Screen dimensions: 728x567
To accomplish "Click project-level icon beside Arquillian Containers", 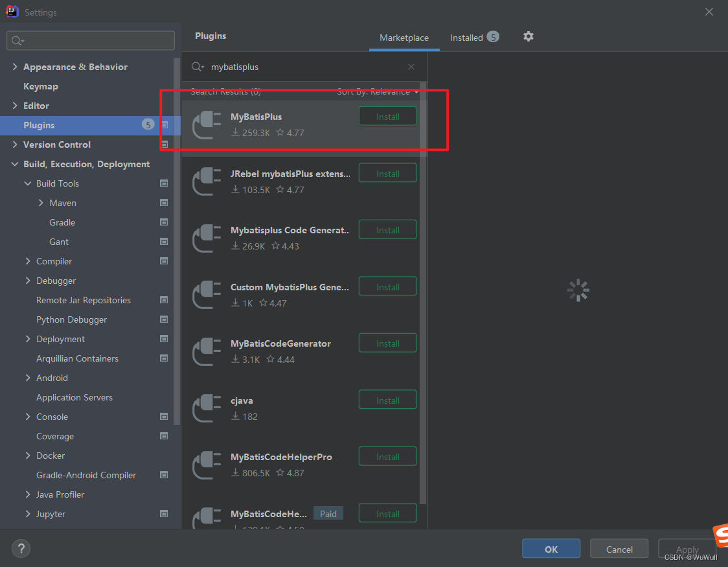I will (x=164, y=358).
